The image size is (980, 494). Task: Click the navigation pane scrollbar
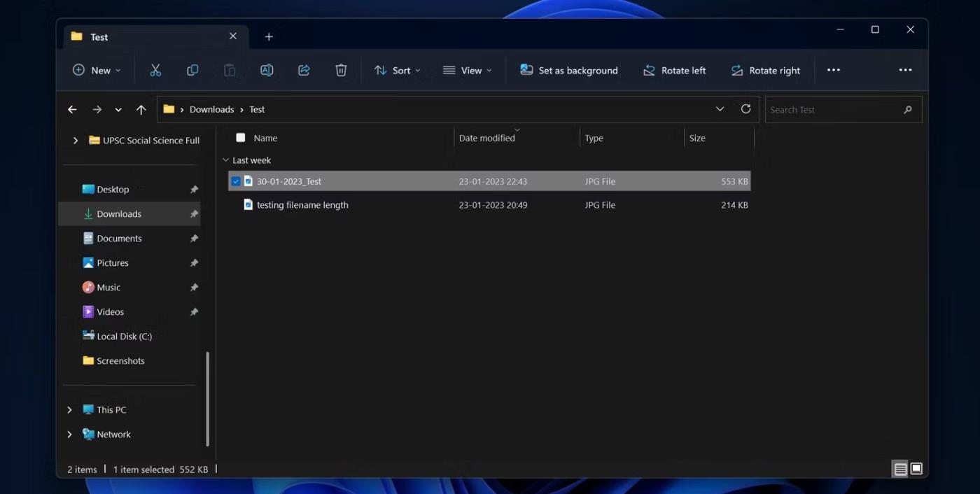[207, 399]
